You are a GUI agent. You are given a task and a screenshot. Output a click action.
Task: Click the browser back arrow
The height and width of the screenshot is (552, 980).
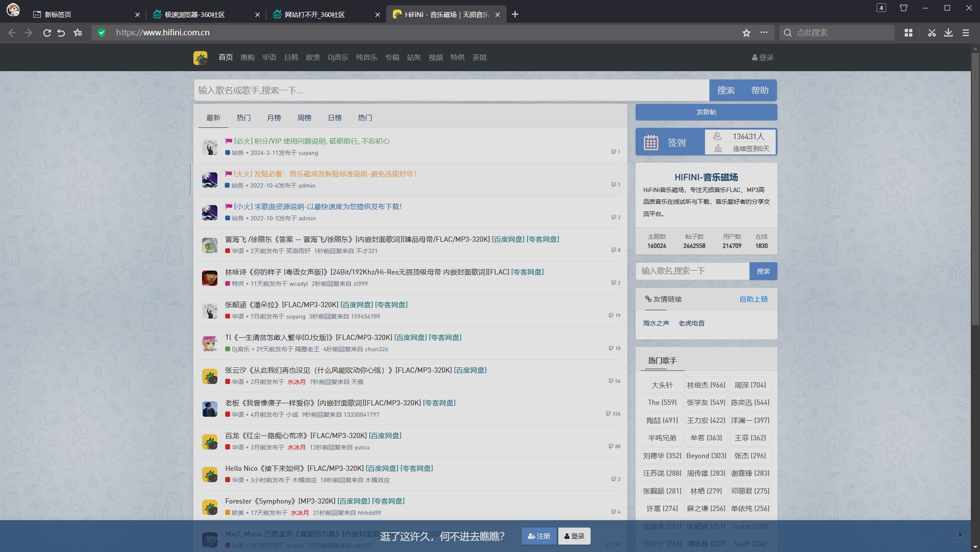click(12, 33)
